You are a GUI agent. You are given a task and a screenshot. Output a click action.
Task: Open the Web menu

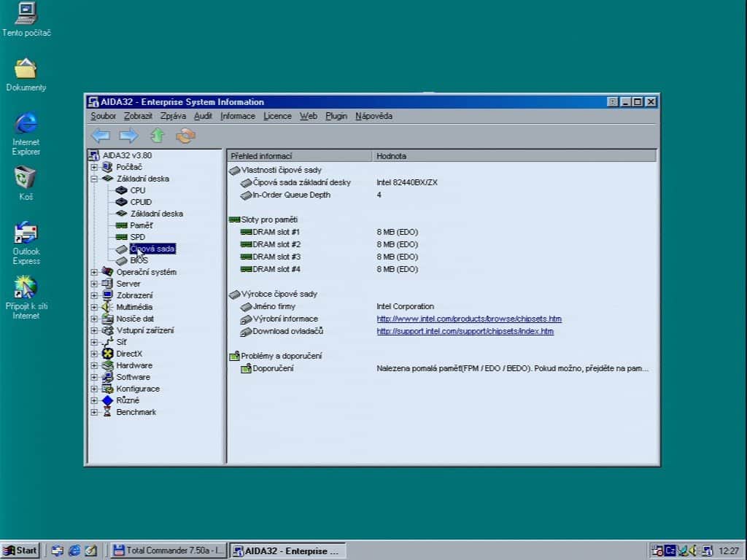[x=309, y=116]
